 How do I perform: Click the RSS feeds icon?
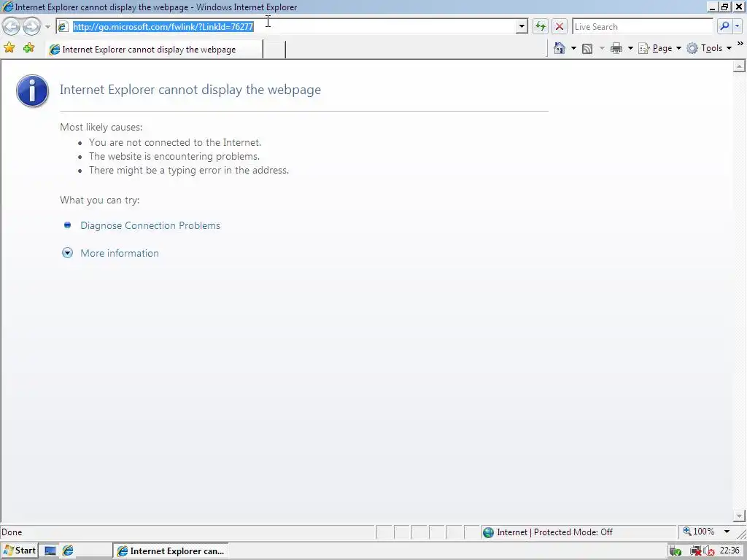coord(587,48)
